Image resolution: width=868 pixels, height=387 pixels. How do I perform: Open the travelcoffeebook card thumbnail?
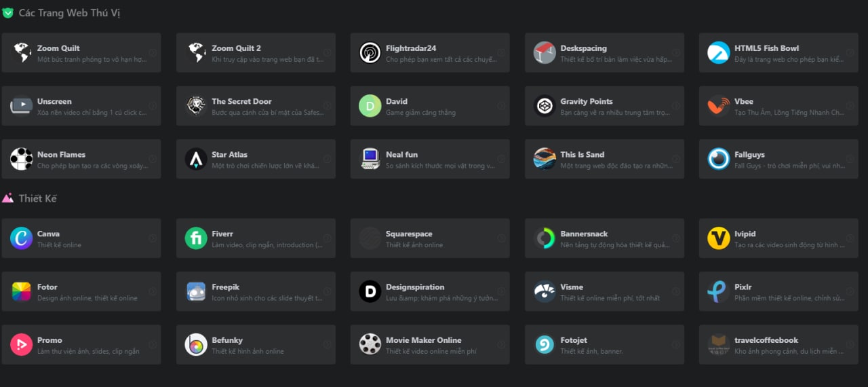(x=719, y=345)
